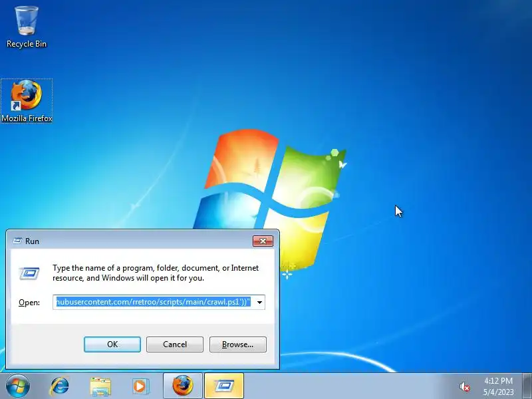Viewport: 532px width, 399px height.
Task: Select the Recycle Bin desktop icon
Action: pyautogui.click(x=27, y=27)
